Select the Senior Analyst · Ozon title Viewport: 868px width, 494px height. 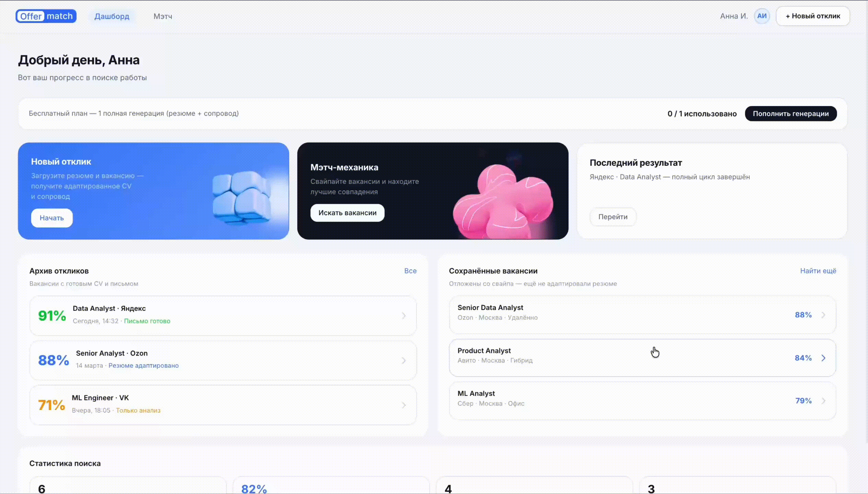click(x=112, y=353)
